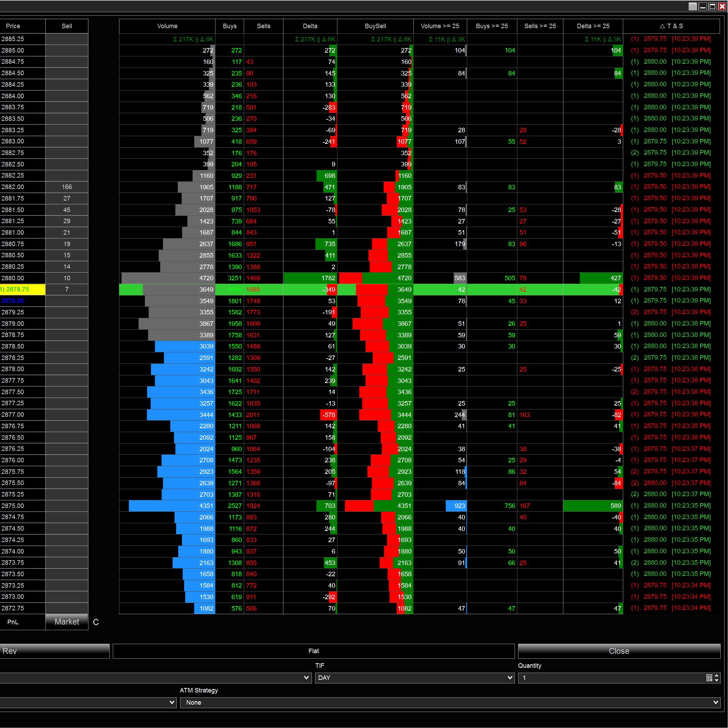The width and height of the screenshot is (728, 728).
Task: Click the quantity decrement down arrow
Action: 717,680
